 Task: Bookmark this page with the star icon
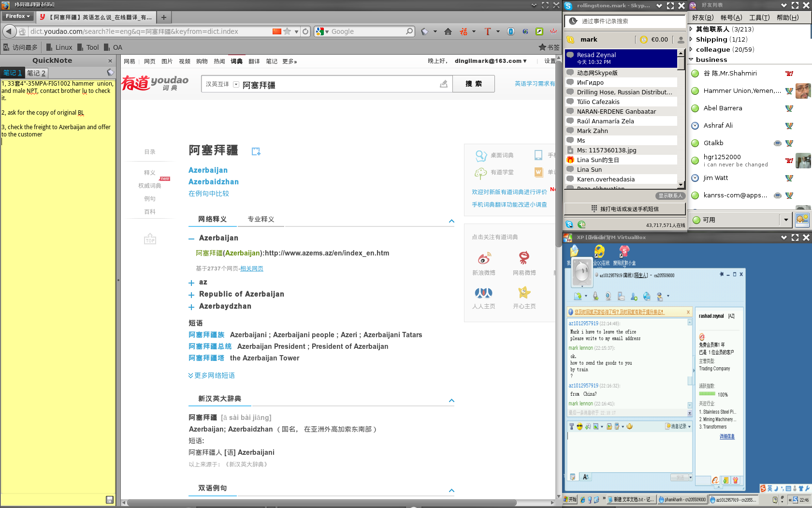287,31
